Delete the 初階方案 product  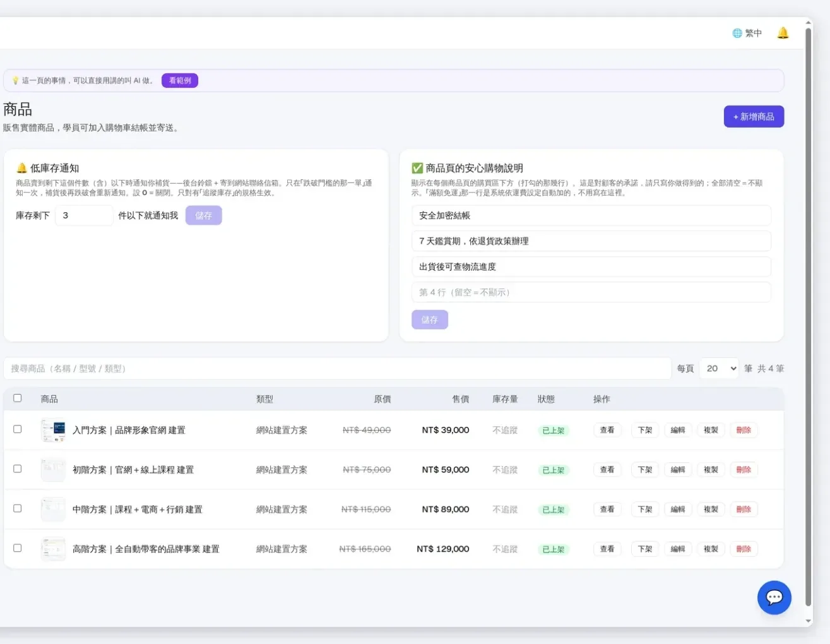(x=744, y=470)
